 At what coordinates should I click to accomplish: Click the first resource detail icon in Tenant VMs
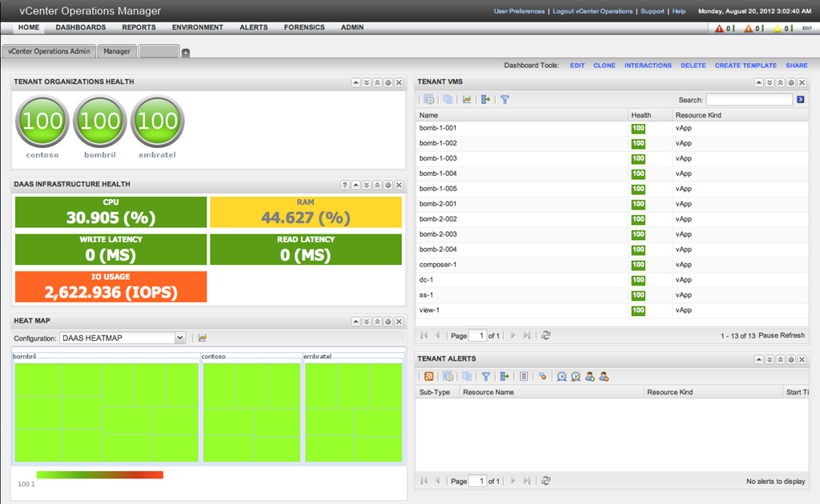[429, 99]
